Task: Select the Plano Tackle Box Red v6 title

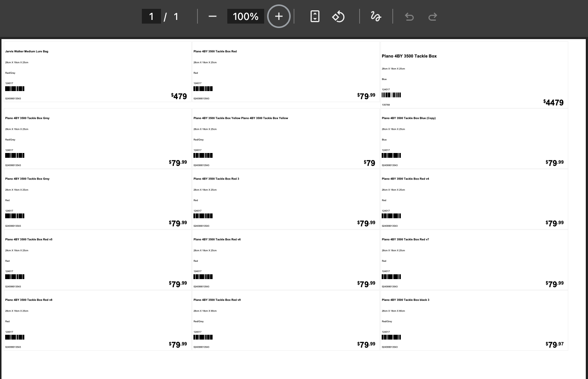Action: click(x=217, y=239)
